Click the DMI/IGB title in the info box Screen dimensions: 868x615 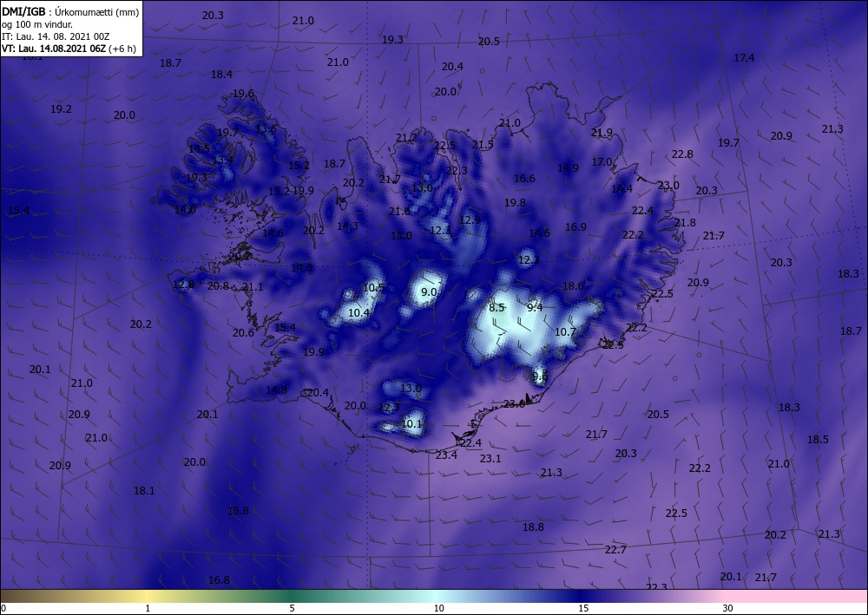tap(23, 11)
